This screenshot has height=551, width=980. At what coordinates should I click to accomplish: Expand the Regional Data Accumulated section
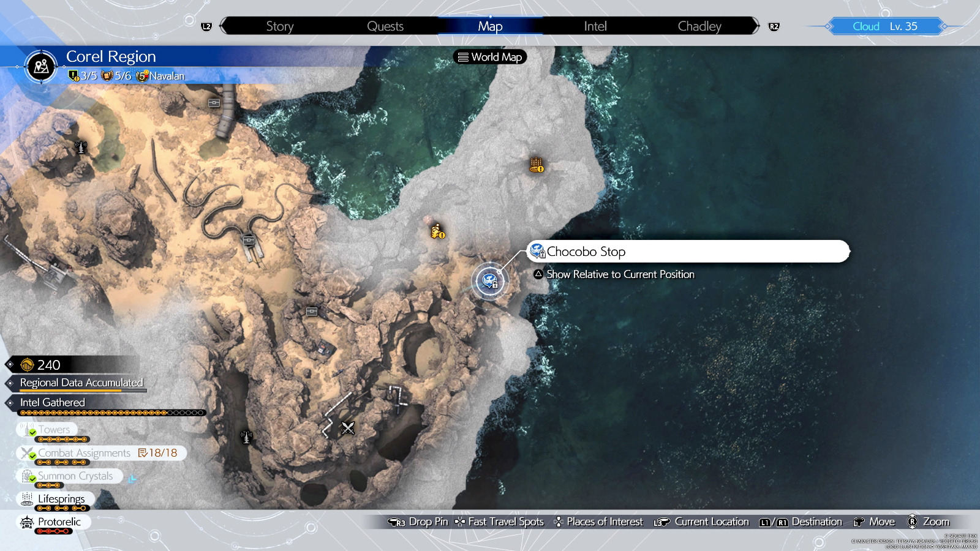81,383
